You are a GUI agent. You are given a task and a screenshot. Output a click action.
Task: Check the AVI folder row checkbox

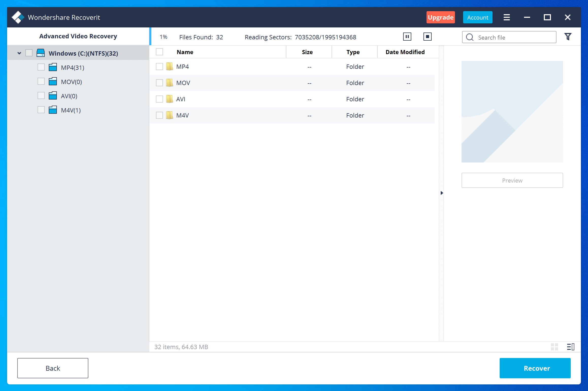coord(159,99)
